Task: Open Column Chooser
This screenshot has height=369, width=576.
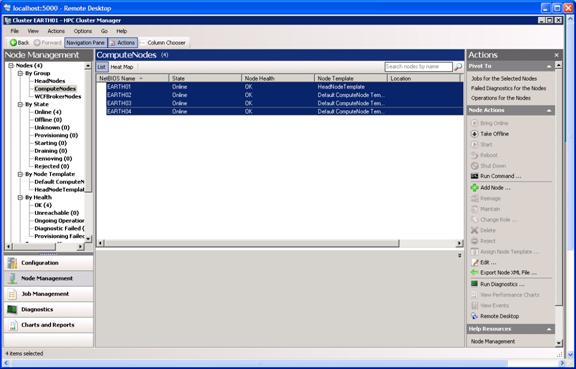Action: [x=164, y=43]
